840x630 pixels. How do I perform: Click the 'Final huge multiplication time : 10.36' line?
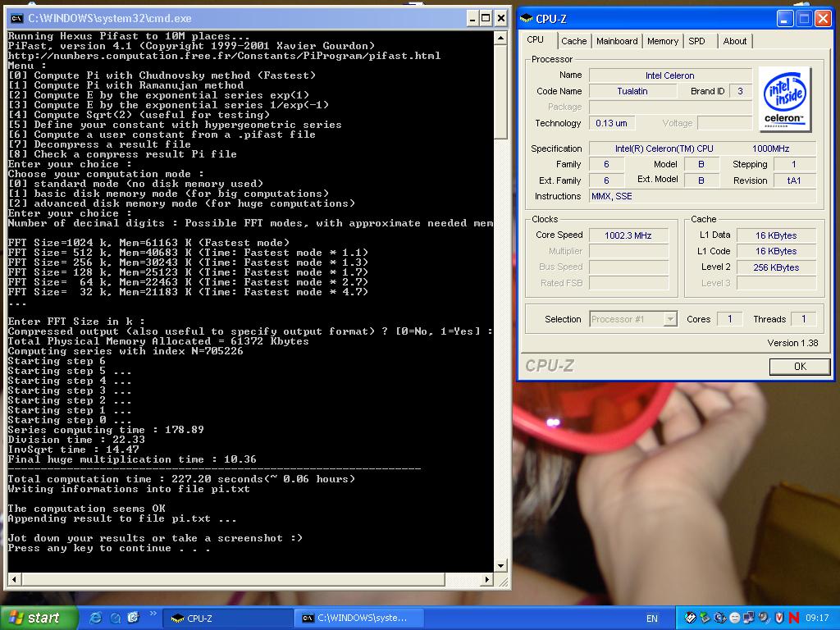pyautogui.click(x=132, y=459)
